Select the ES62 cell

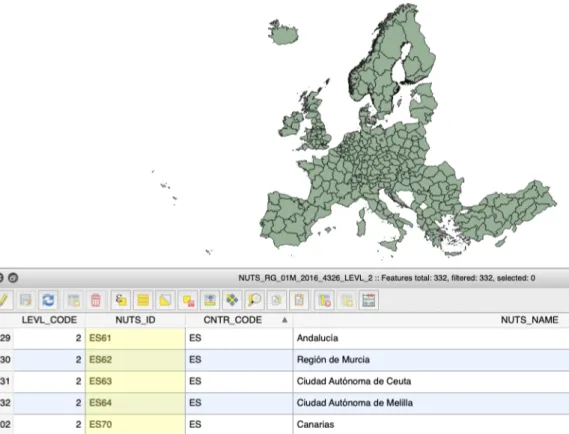tap(135, 360)
